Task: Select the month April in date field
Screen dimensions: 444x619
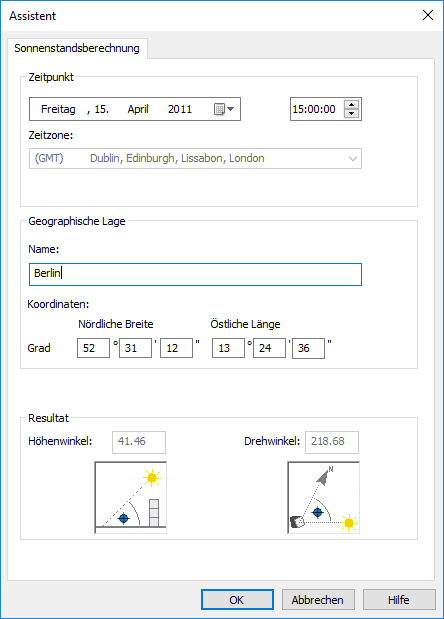Action: (138, 109)
